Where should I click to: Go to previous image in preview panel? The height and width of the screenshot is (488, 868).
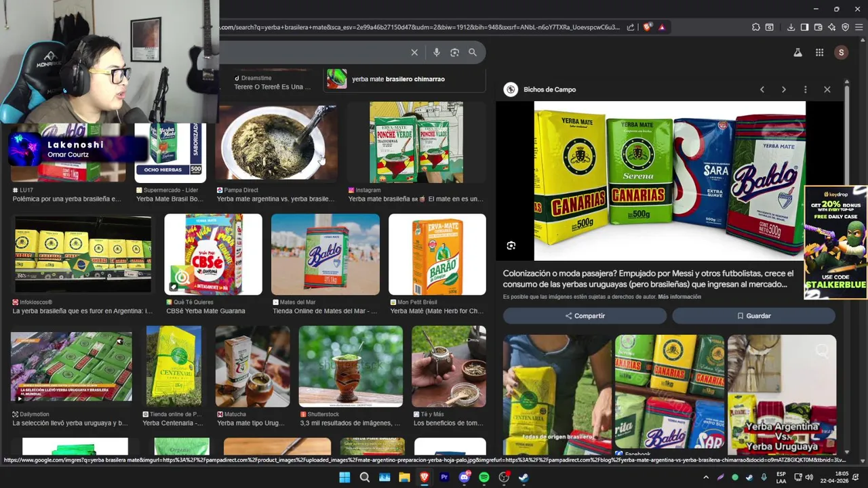click(762, 89)
